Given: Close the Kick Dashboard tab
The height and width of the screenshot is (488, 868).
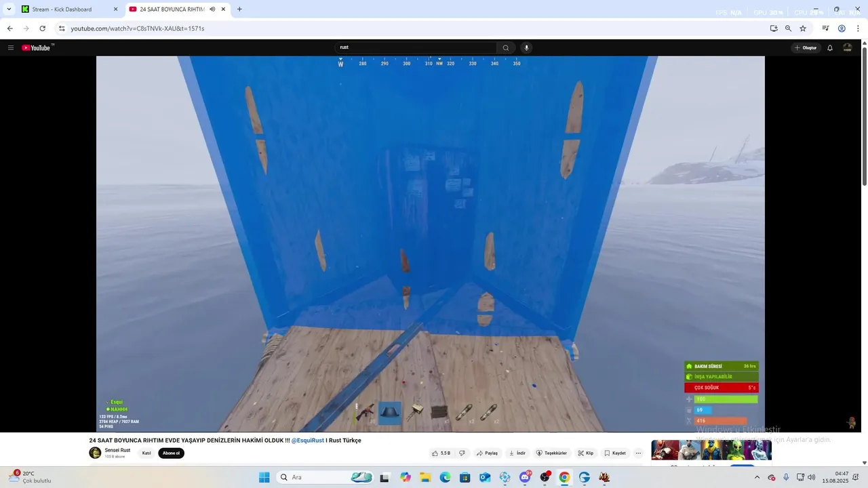Looking at the screenshot, I should coord(115,9).
